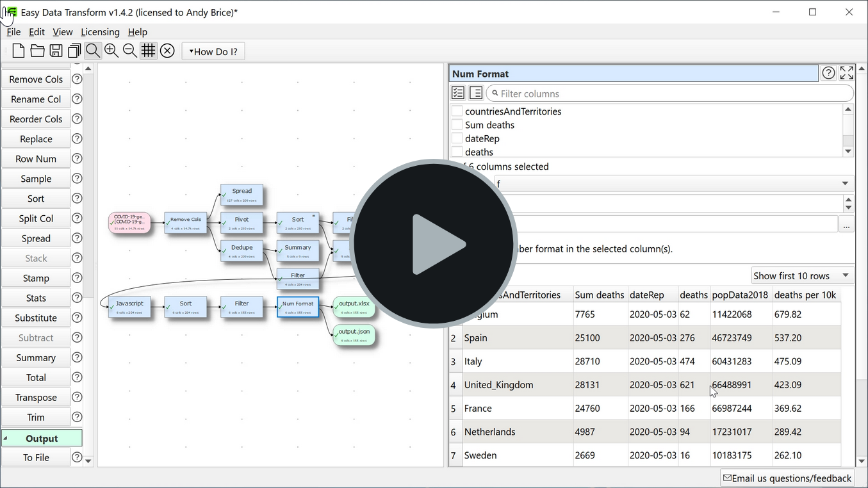868x488 pixels.
Task: Collapse the Output section in the sidebar
Action: (42, 437)
